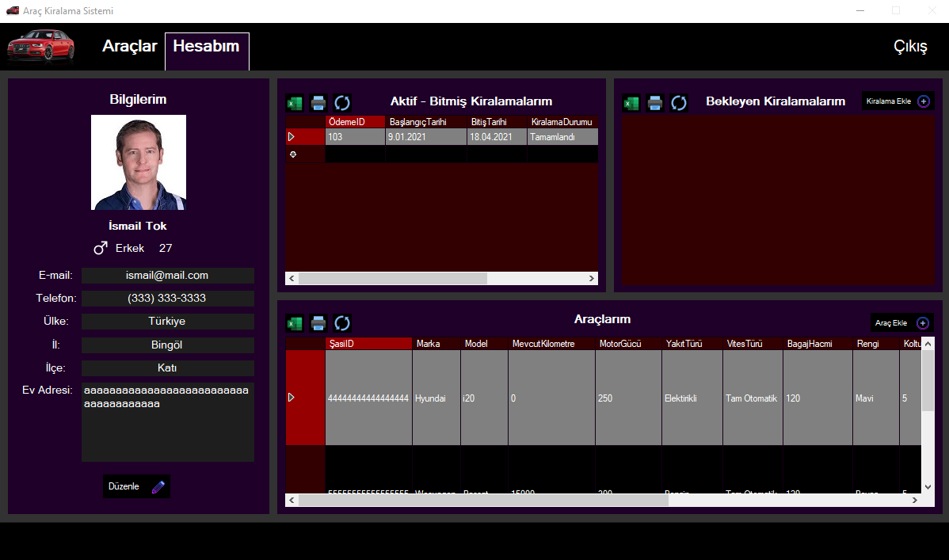Select the Elektirikli fuel type cell
This screenshot has width=949, height=560.
click(692, 398)
